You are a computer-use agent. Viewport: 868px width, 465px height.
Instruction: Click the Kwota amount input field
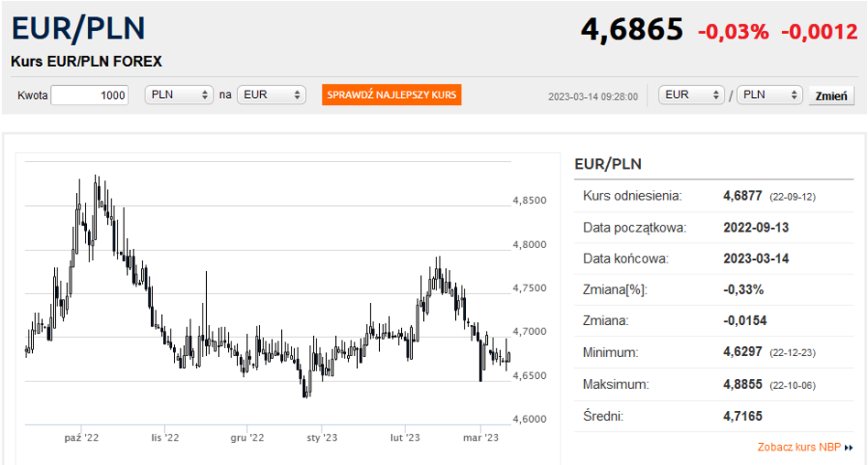(90, 95)
